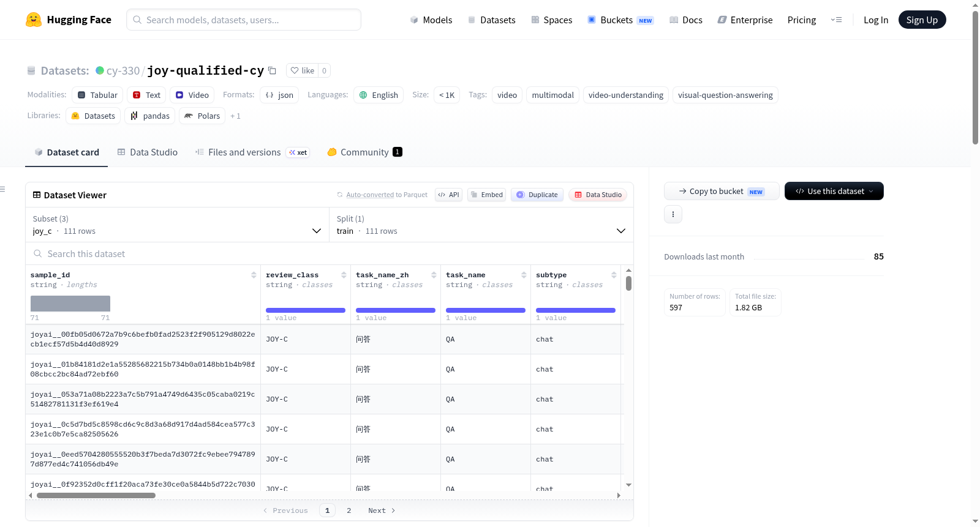
Task: Click the Sign Up button
Action: coord(922,20)
